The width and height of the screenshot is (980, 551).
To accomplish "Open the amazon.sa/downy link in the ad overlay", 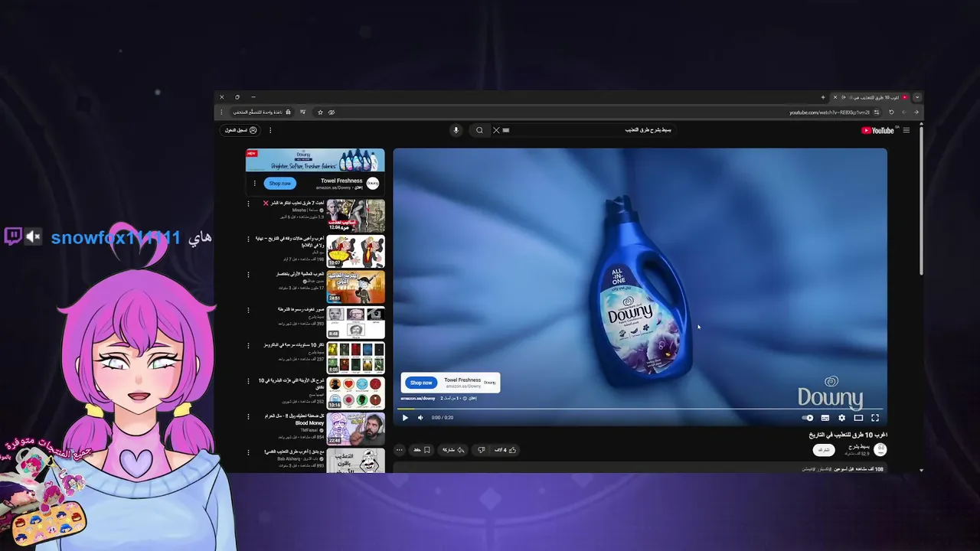I will click(x=418, y=398).
